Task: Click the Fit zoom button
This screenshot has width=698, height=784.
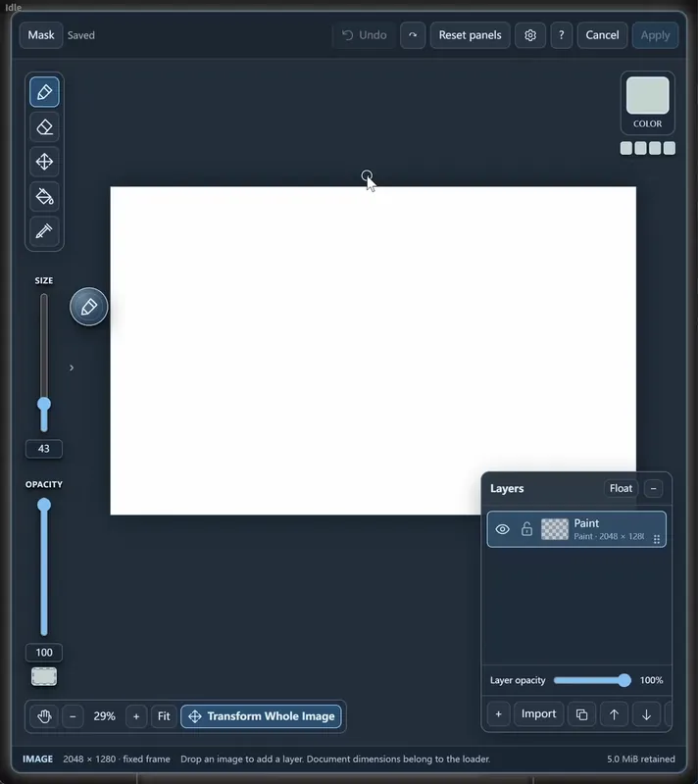Action: pos(164,716)
